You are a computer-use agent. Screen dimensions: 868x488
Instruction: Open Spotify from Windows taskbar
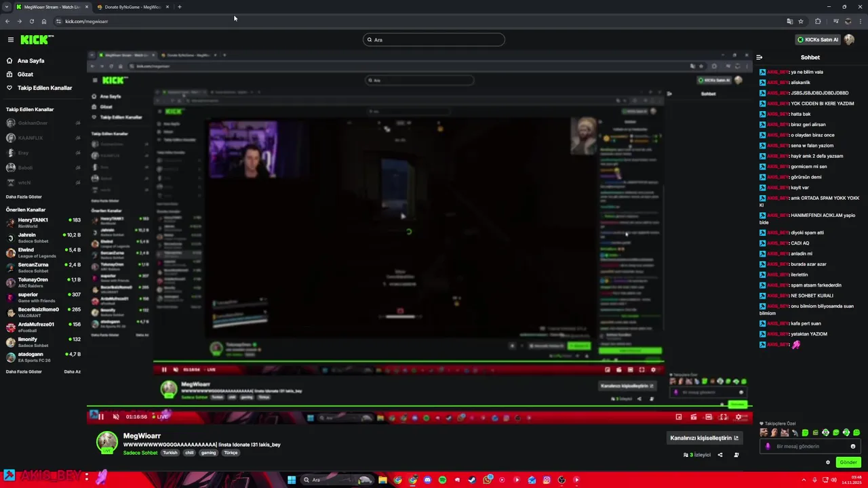(x=442, y=480)
